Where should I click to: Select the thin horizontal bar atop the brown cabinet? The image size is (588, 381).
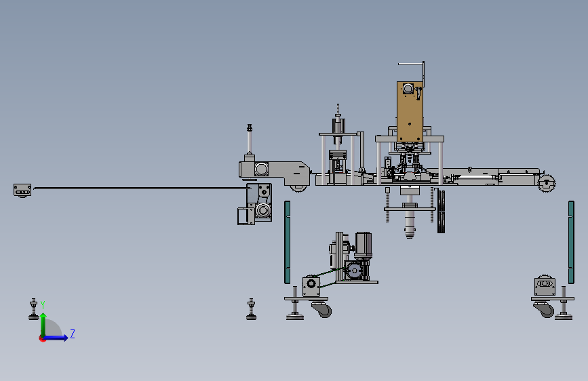[x=410, y=64]
